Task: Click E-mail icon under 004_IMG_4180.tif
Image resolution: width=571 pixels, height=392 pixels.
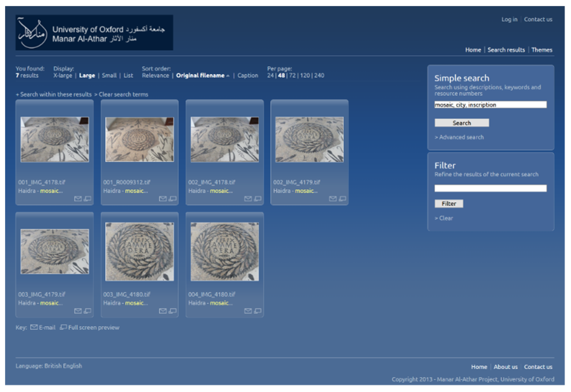Action: coord(248,311)
